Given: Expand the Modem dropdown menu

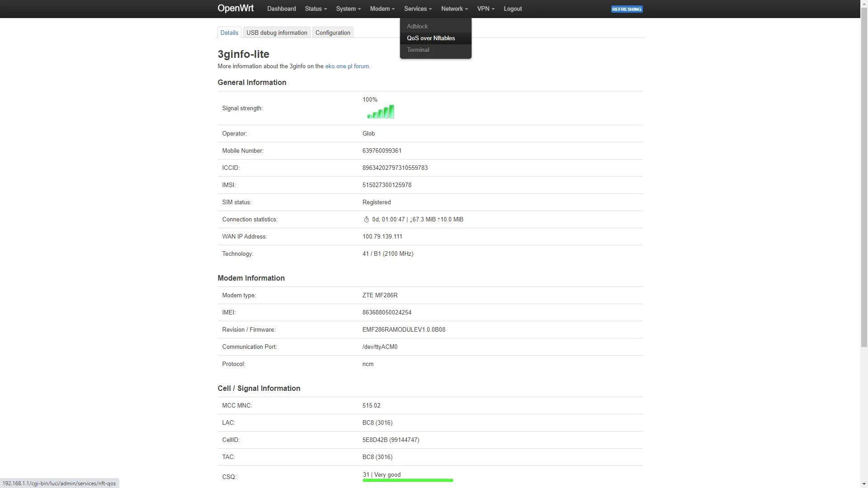Looking at the screenshot, I should (382, 9).
